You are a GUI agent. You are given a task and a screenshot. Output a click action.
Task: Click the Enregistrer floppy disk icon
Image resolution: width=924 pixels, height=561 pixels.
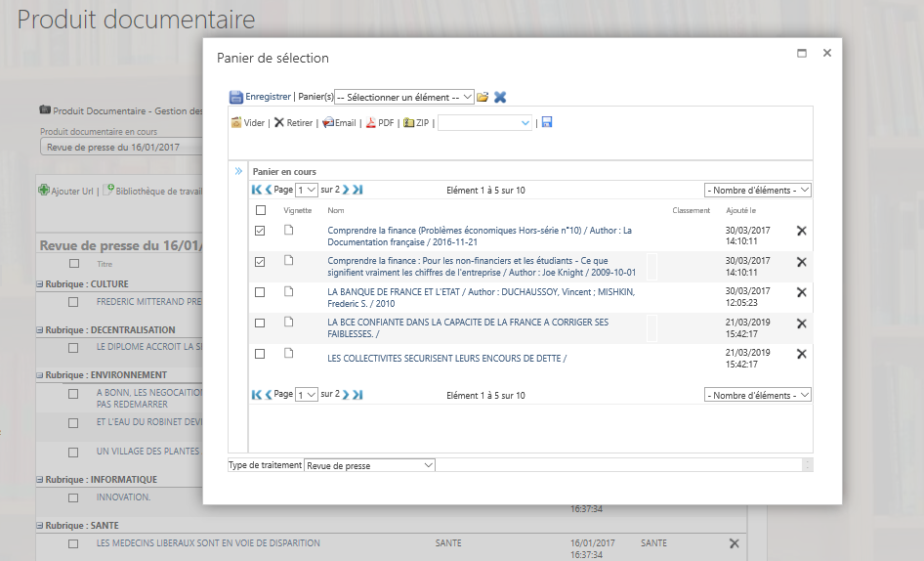(235, 97)
